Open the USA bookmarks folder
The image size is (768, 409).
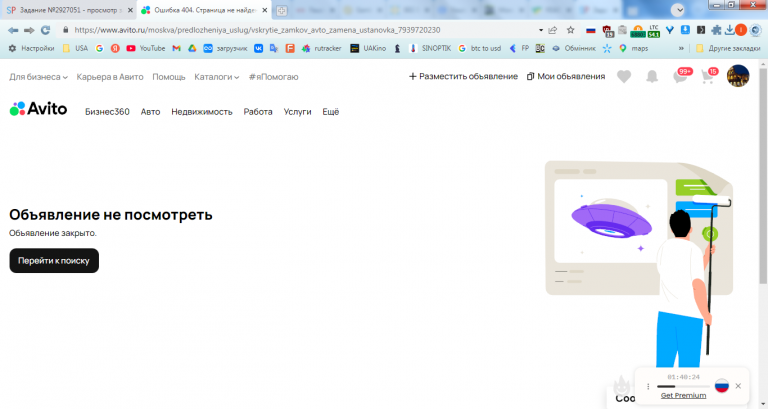click(75, 48)
